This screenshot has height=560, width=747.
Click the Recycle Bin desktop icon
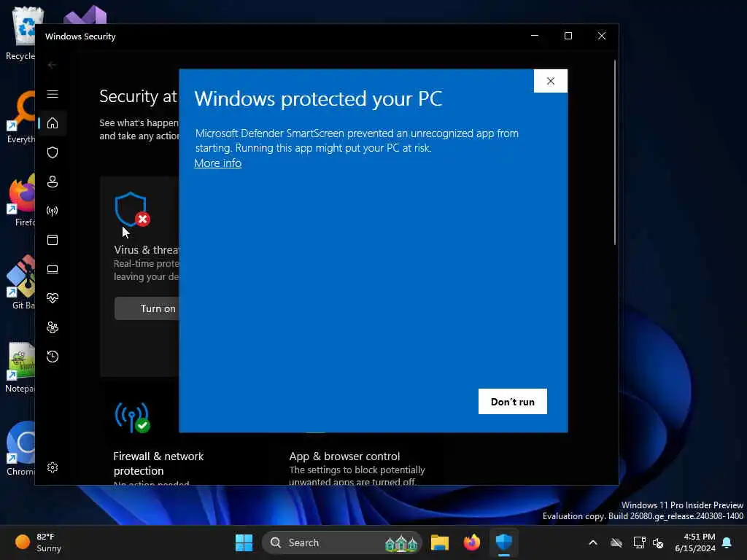click(21, 34)
